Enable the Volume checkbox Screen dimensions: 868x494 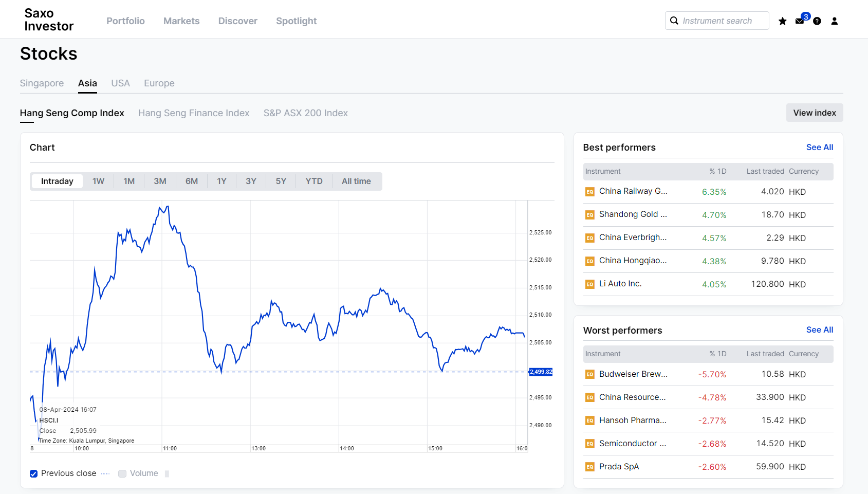point(122,473)
